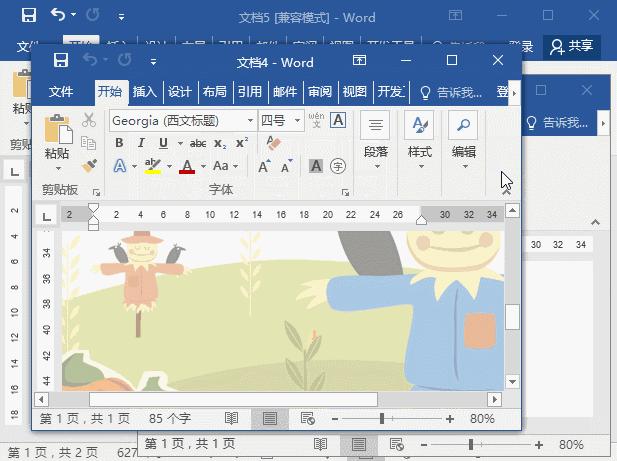
Task: Switch to the 审阅 tab
Action: 320,92
